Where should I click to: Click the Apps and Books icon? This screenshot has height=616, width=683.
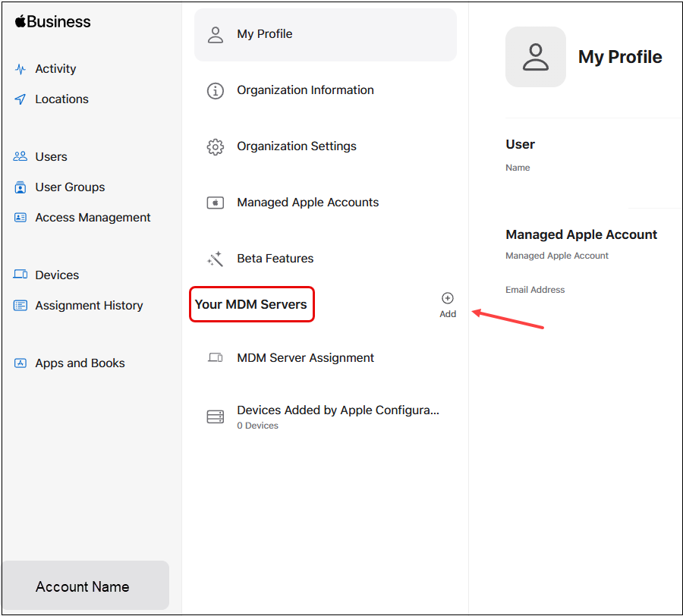[x=20, y=363]
